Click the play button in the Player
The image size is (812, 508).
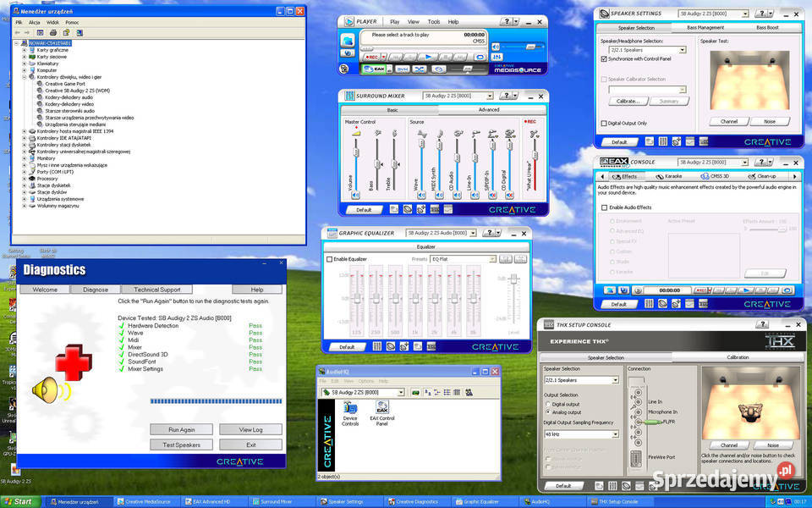pos(428,57)
